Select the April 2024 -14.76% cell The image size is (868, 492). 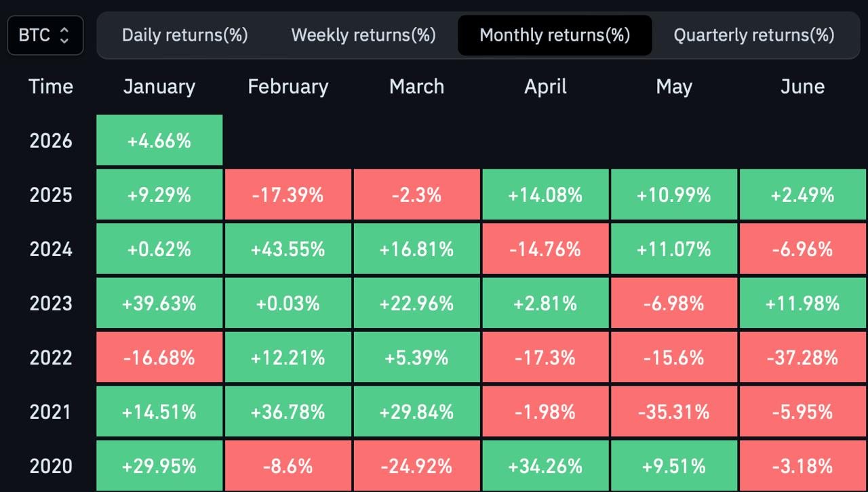coord(545,249)
